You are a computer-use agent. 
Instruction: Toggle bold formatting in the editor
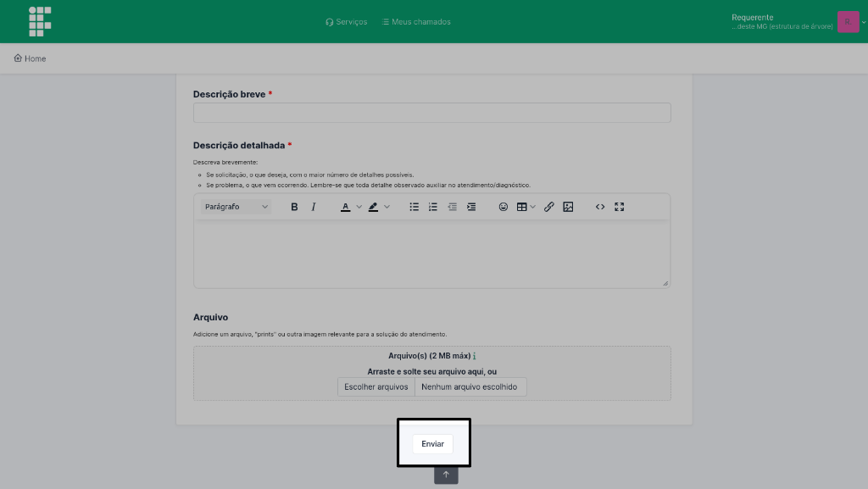point(294,207)
